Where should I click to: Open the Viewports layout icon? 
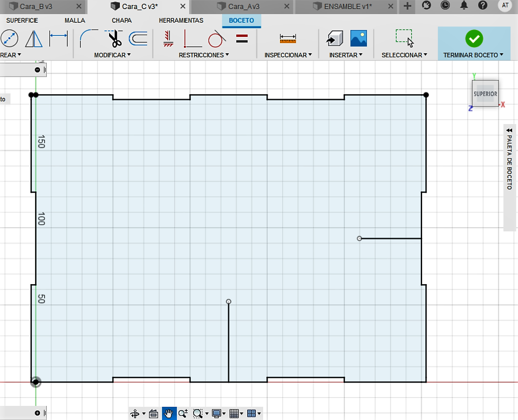(251, 413)
